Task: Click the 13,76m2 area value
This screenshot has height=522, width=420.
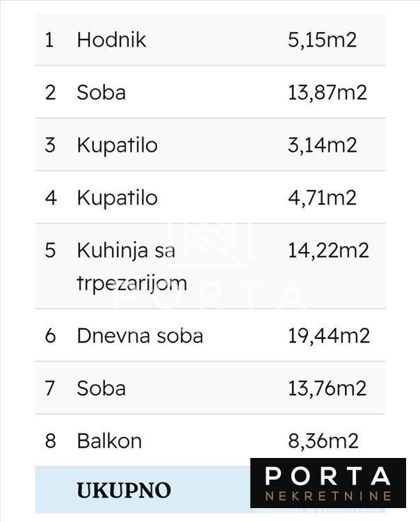Action: point(327,388)
